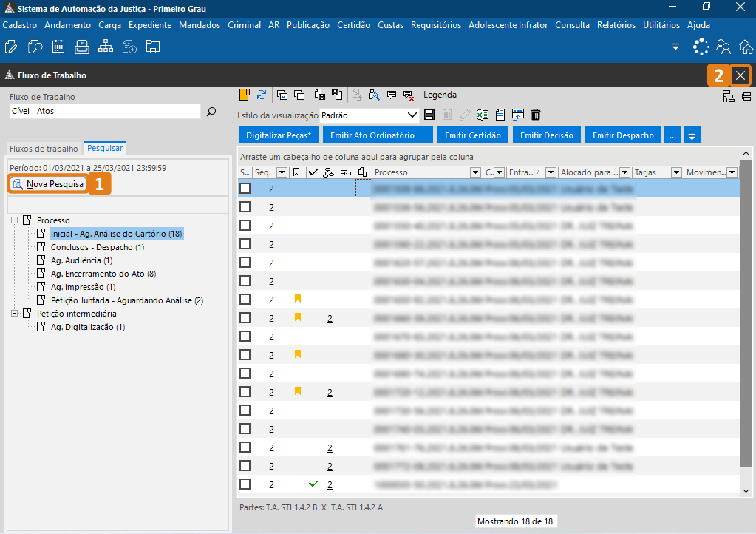
Task: Open the Legenda button
Action: 440,95
